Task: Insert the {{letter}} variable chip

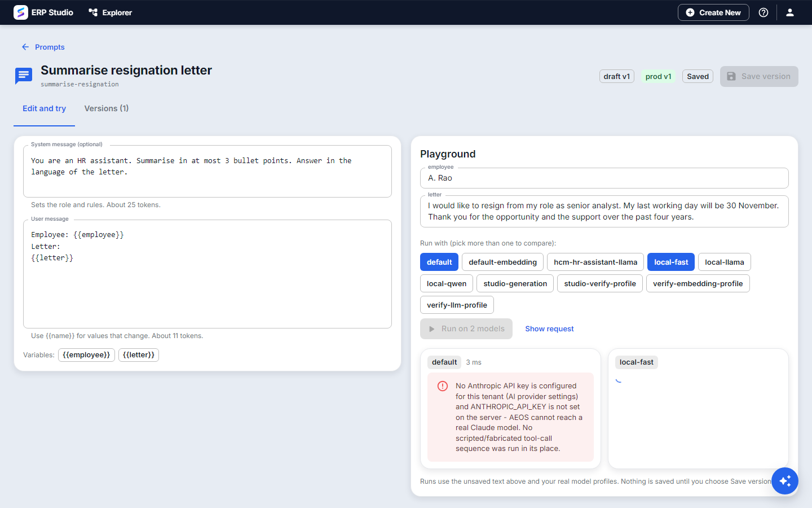Action: 139,354
